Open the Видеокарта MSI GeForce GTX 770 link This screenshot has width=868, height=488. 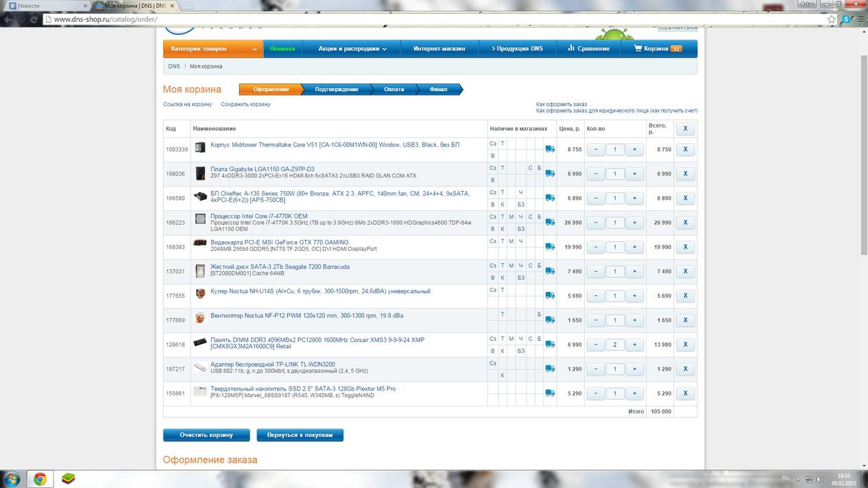280,242
